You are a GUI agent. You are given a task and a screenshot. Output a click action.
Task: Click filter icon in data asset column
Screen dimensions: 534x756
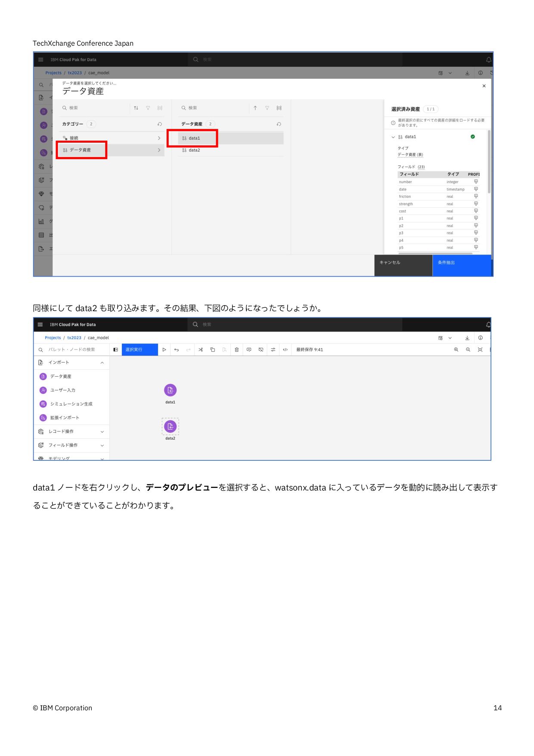(267, 108)
